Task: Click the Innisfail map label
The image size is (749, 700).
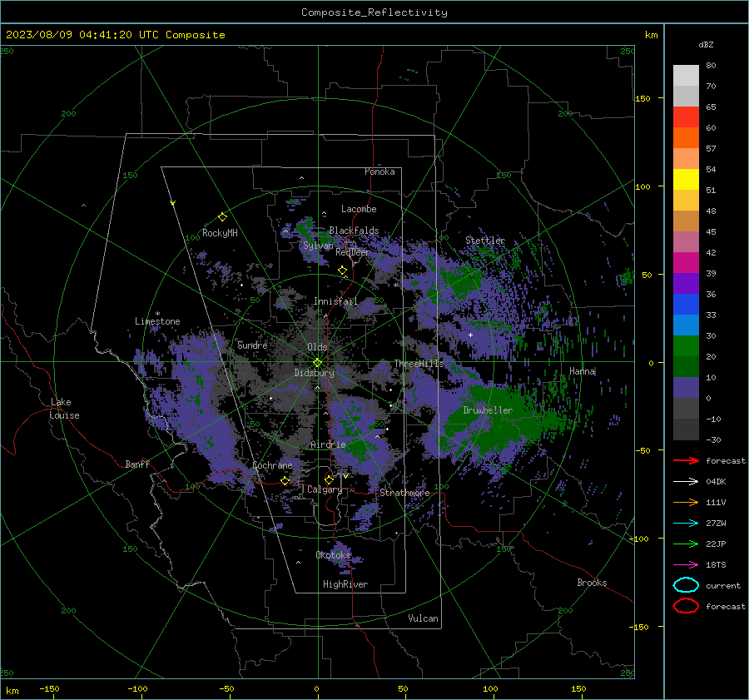Action: point(335,301)
